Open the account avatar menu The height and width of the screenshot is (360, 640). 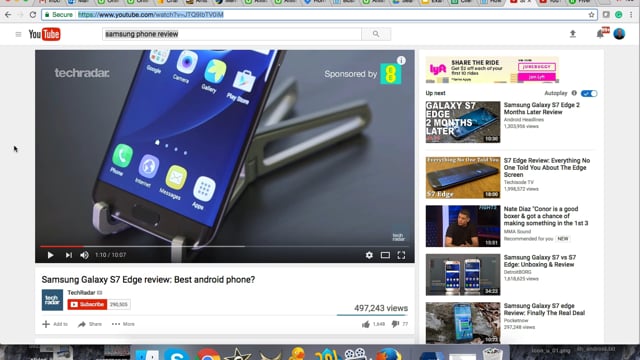point(619,34)
